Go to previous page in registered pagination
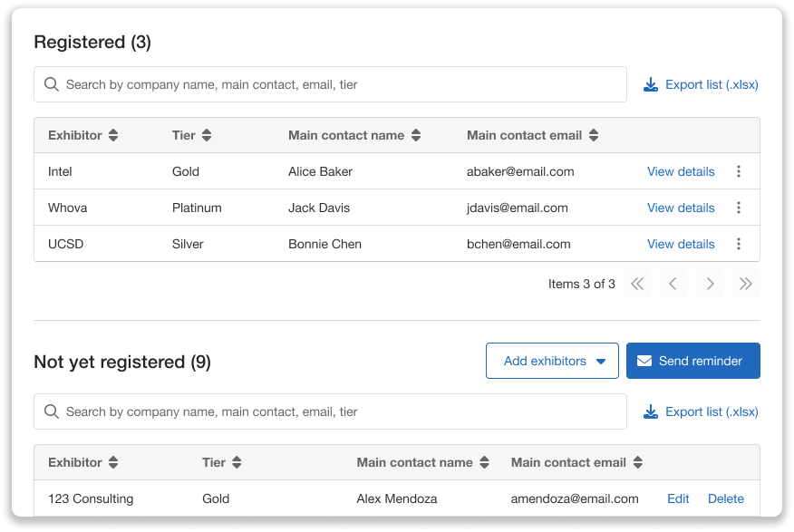This screenshot has height=532, width=794. (673, 284)
